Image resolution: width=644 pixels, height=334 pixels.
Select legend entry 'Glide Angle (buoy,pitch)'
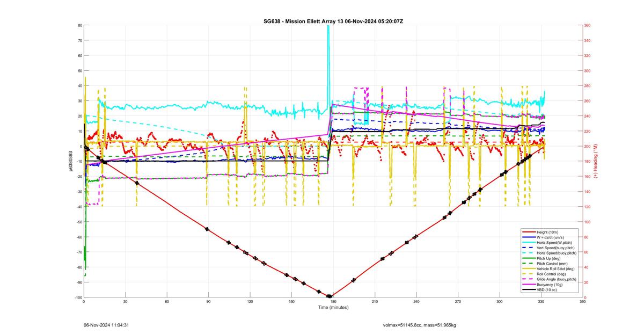[x=557, y=279]
